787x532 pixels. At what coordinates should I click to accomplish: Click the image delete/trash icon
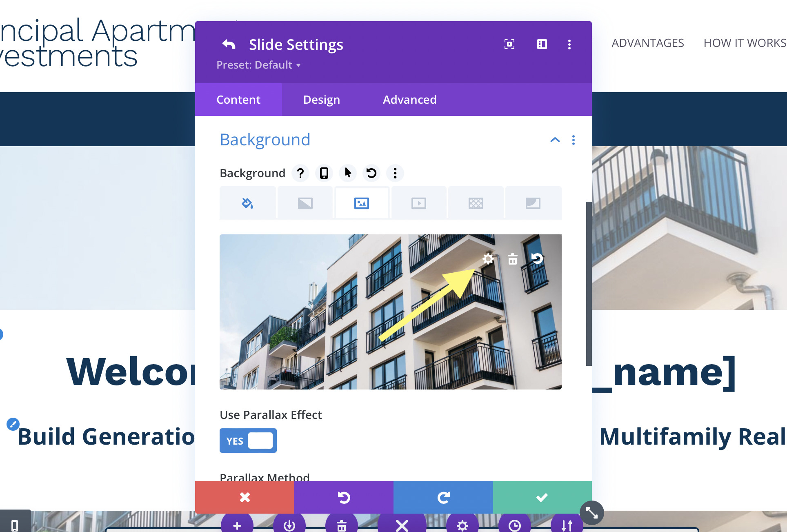pos(511,259)
